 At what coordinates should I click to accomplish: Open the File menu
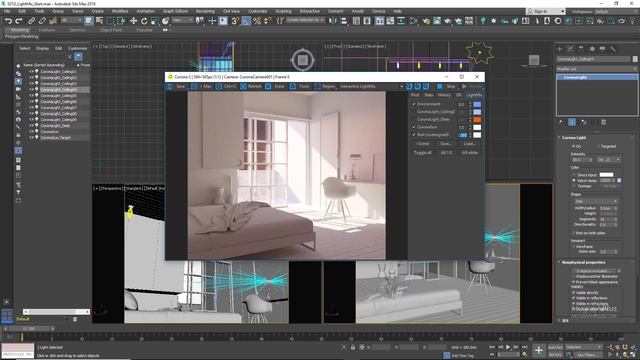pos(7,11)
